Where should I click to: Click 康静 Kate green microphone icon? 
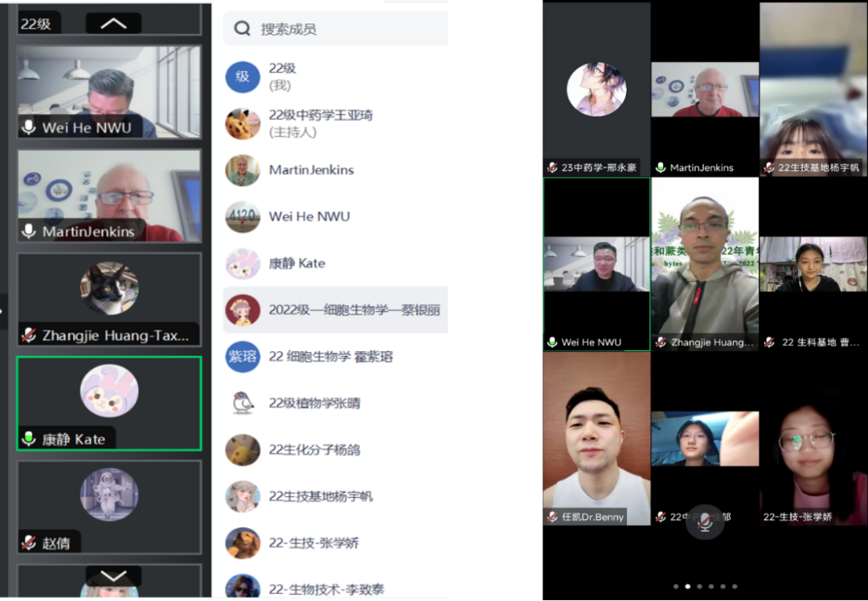point(29,439)
